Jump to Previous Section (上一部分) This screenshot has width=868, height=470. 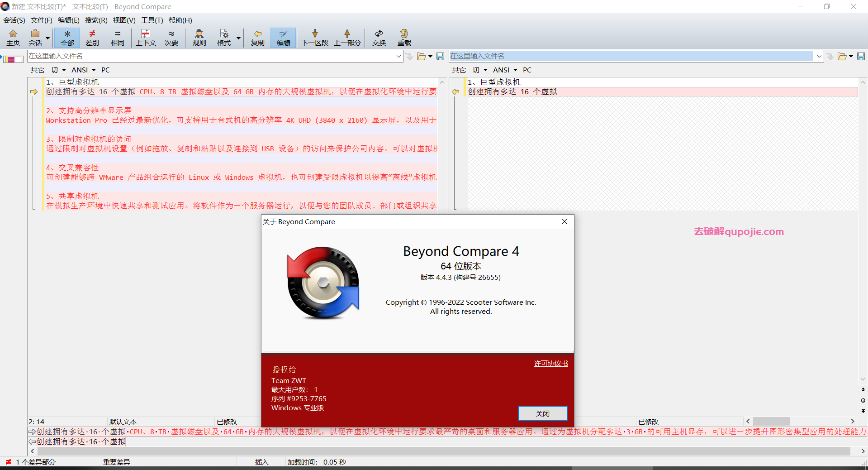[x=347, y=38]
